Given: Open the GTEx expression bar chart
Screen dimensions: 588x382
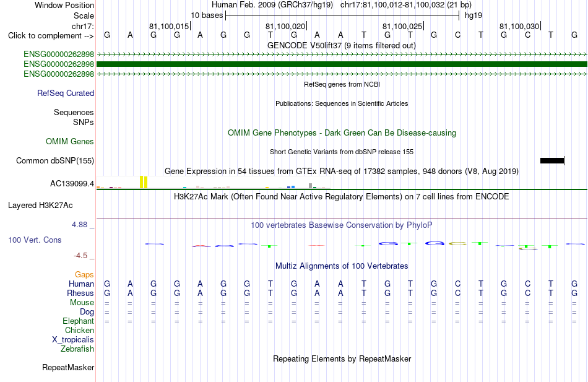Looking at the screenshot, I should coord(213,183).
